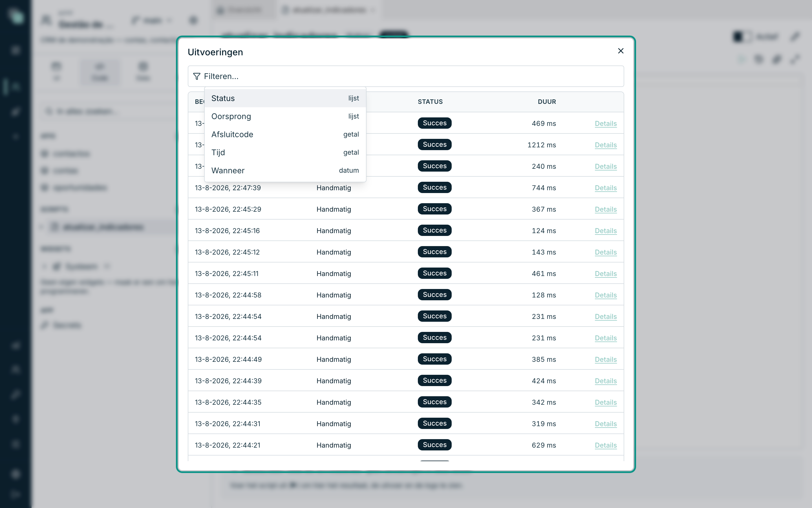812x508 pixels.
Task: Click Succes badge of the 22:44:21 run
Action: (434, 445)
